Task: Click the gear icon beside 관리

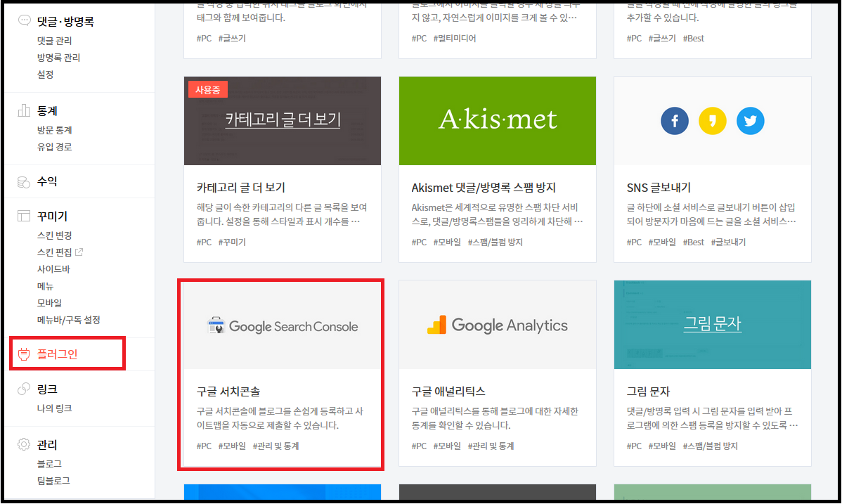Action: coord(24,444)
